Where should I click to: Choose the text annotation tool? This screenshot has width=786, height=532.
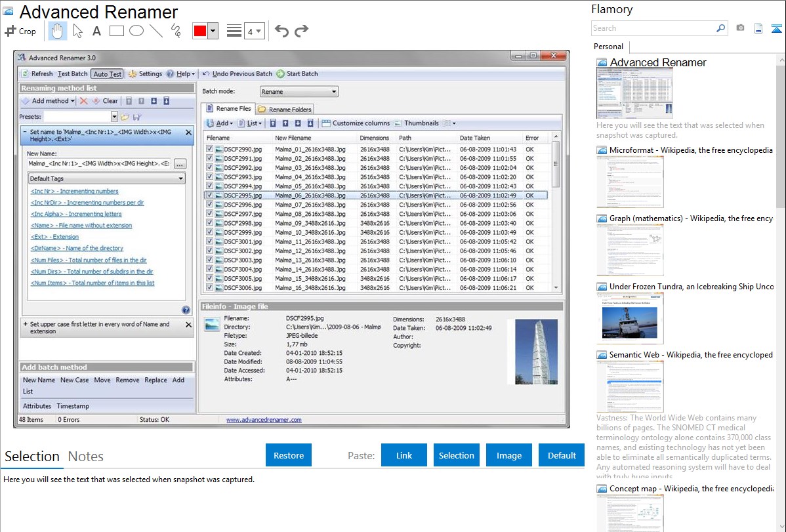click(x=96, y=31)
